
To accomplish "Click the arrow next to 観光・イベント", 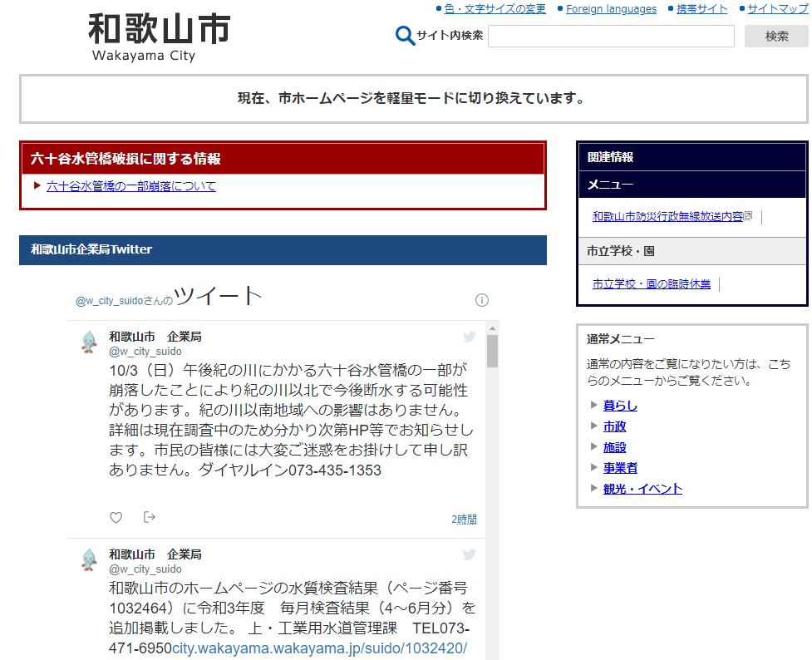I will (x=594, y=488).
